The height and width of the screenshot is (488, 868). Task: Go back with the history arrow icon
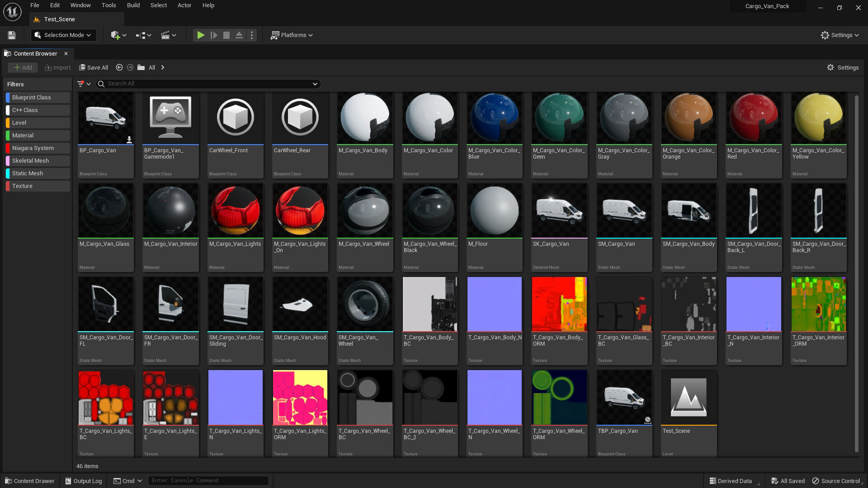[119, 67]
